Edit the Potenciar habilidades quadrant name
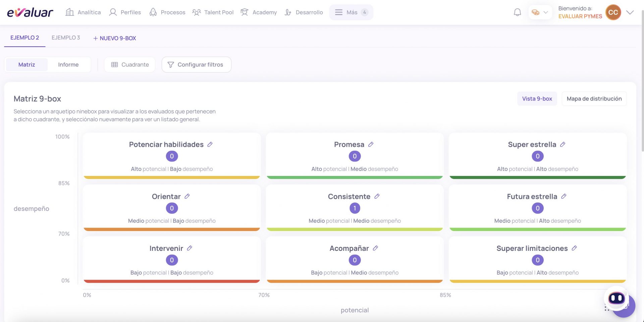The height and width of the screenshot is (322, 644). pos(210,144)
